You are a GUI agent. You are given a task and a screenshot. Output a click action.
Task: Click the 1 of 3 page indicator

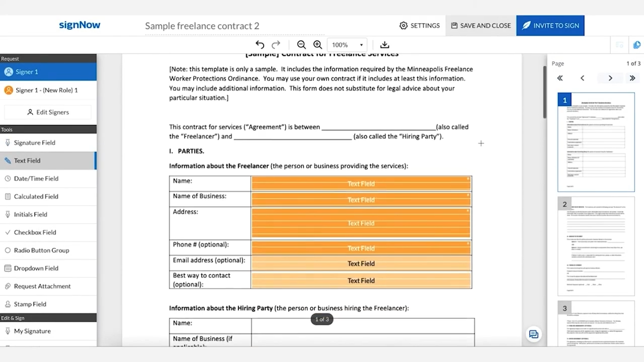(322, 319)
